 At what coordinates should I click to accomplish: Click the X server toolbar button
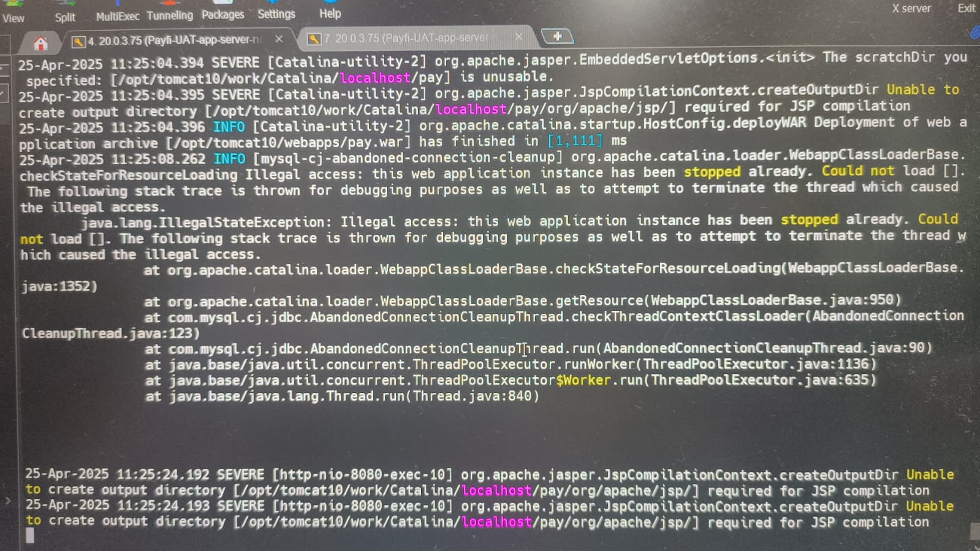[x=911, y=9]
